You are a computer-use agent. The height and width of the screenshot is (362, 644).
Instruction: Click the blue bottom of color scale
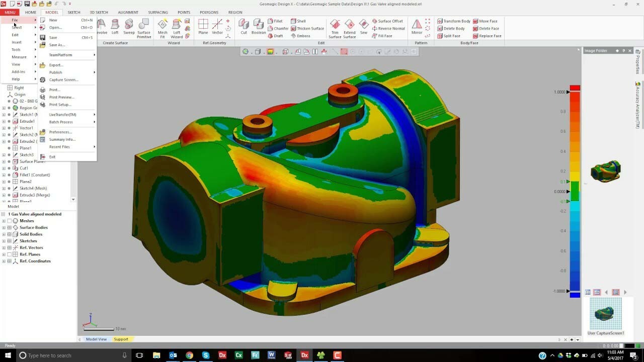pos(575,295)
